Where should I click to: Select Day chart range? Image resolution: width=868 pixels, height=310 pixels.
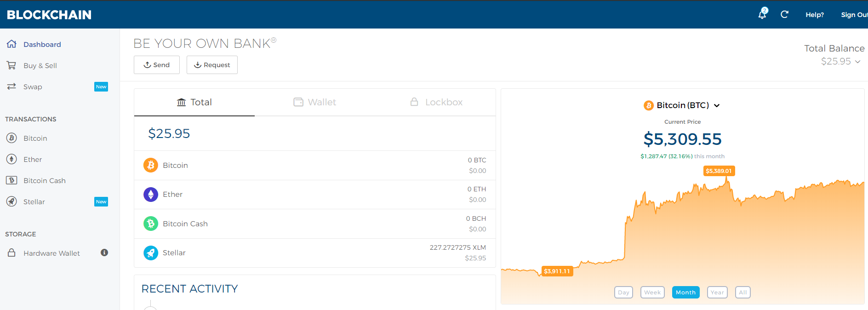(x=623, y=292)
